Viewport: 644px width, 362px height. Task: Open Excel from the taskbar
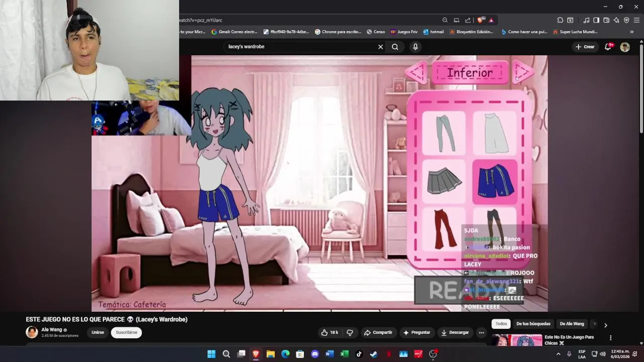pos(344,354)
